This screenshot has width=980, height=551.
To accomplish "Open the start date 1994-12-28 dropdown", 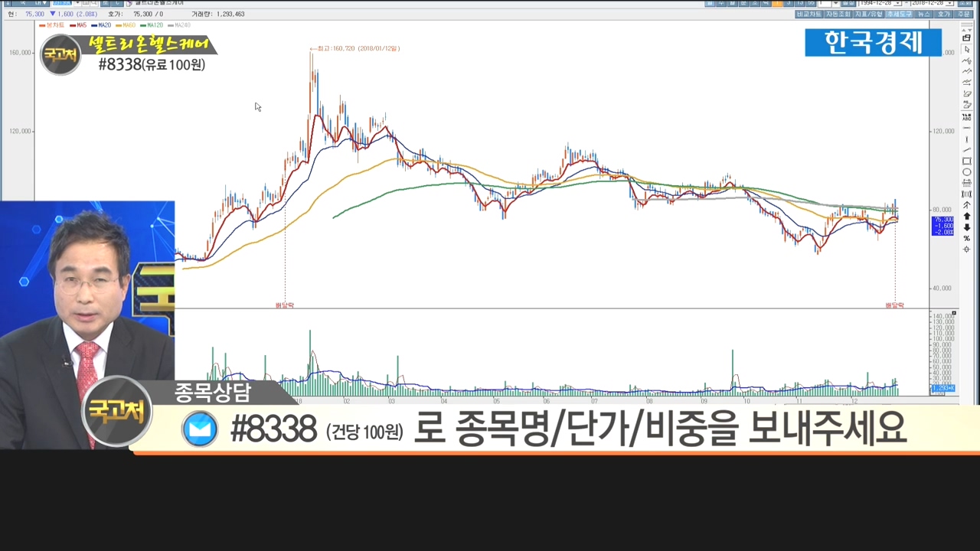I will pyautogui.click(x=898, y=4).
